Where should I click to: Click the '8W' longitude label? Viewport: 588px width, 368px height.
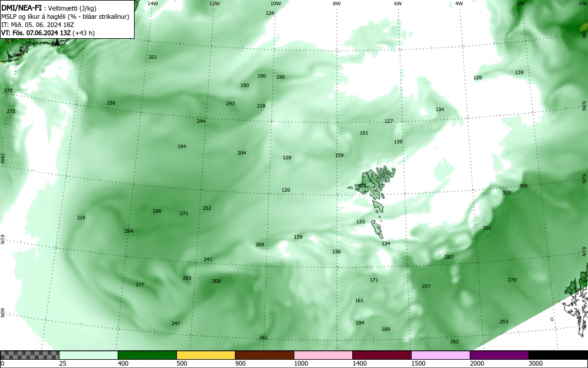(x=337, y=4)
